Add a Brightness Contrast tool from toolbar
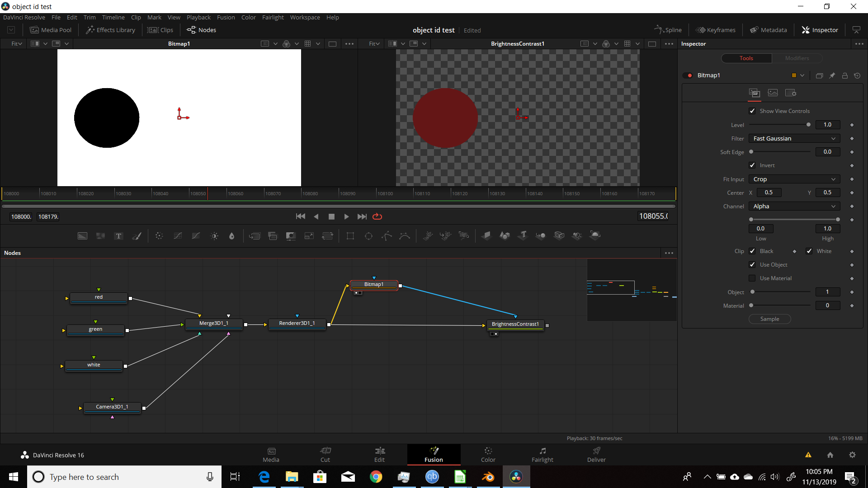Viewport: 868px width, 488px height. pos(214,236)
